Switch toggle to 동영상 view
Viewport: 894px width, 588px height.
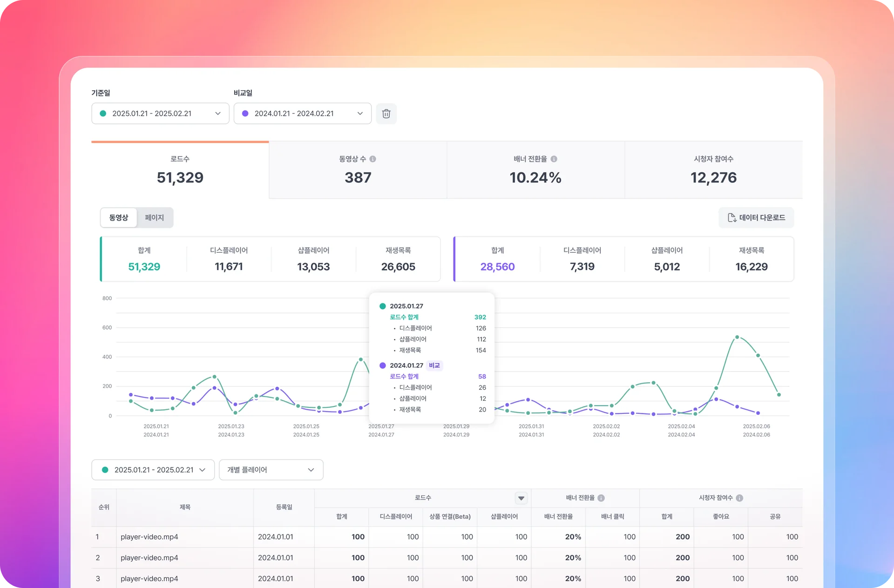click(119, 217)
